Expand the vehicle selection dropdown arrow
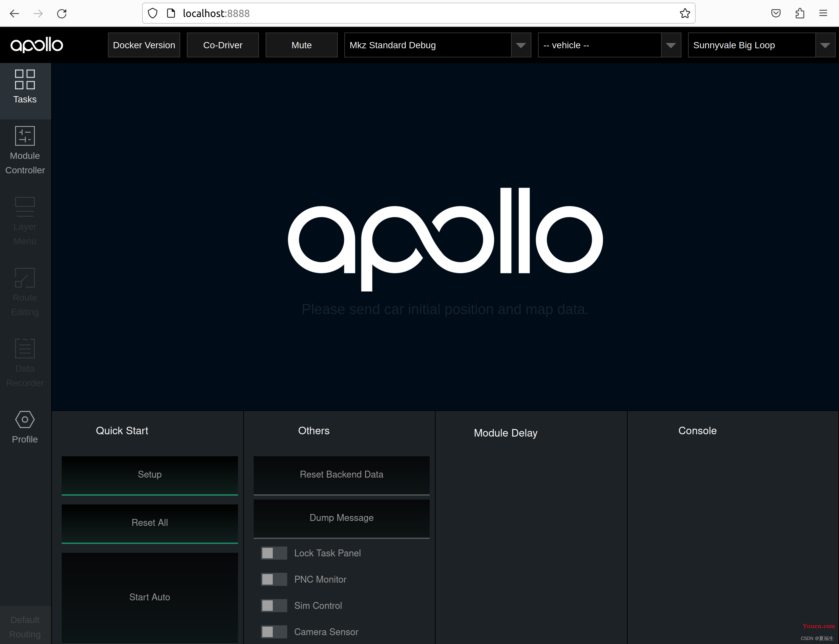839x644 pixels. [x=671, y=45]
